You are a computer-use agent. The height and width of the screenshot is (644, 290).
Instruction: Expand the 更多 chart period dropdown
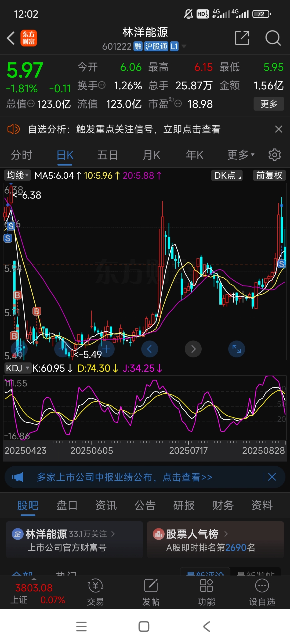tap(241, 155)
